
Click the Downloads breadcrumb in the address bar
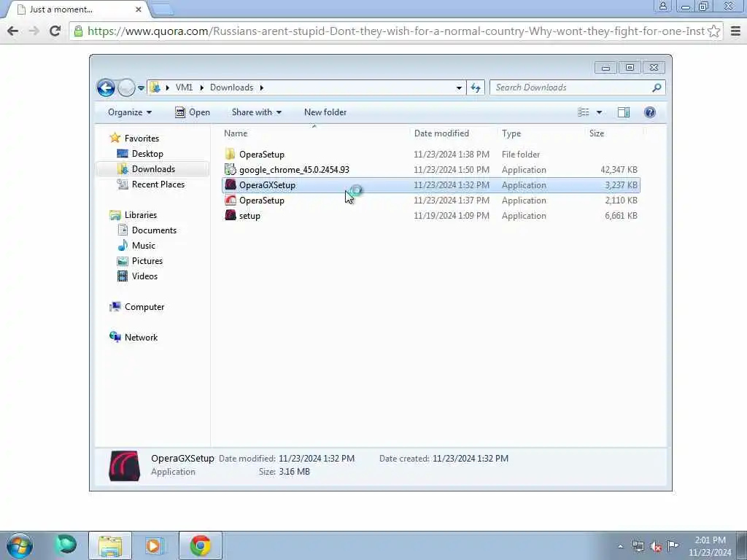click(231, 87)
